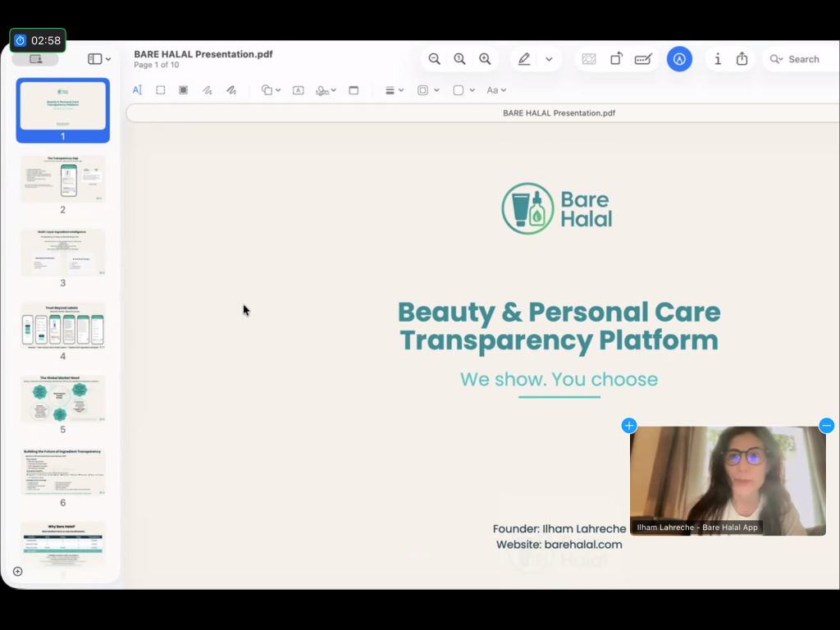
Task: Open the Share menu icon
Action: point(742,59)
